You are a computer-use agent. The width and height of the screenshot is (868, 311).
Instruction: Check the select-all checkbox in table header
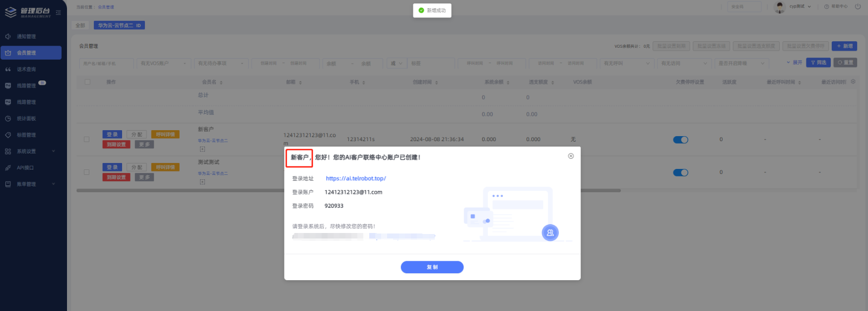[87, 82]
